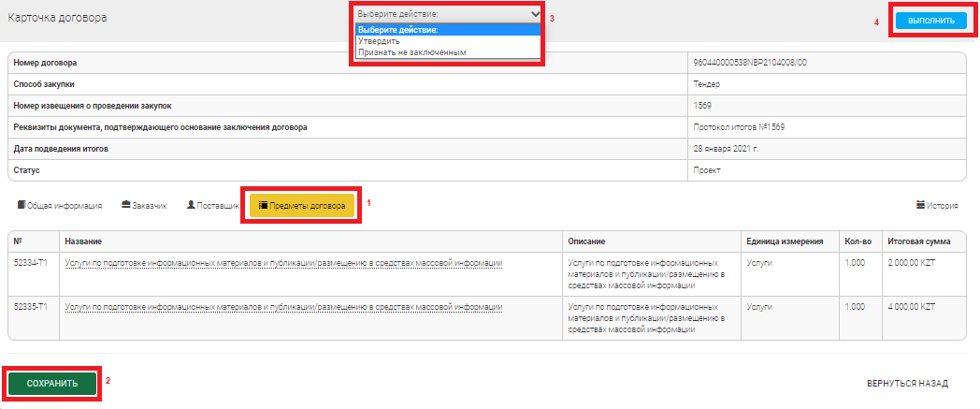Click the briefcase icon beside Заказчик
The image size is (980, 409).
click(x=125, y=205)
